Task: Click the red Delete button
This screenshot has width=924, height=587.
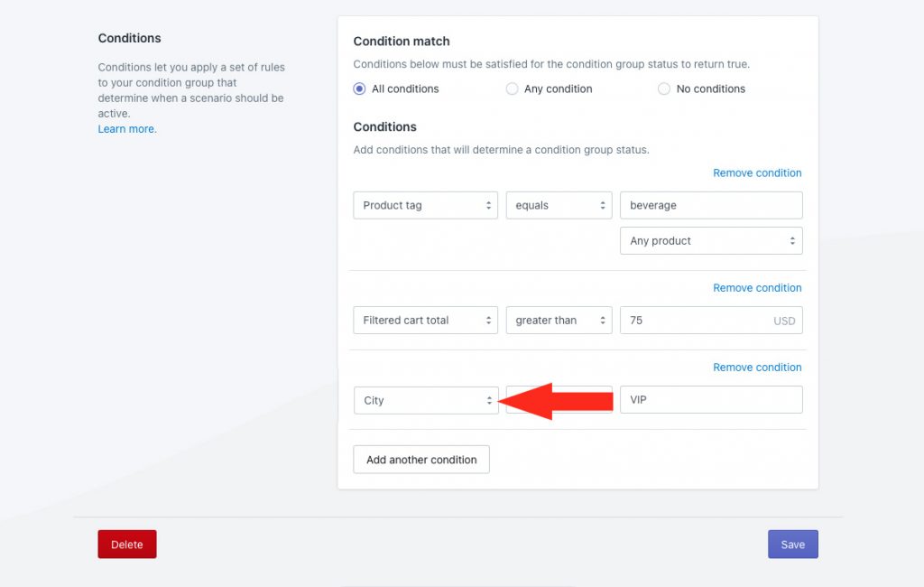Action: point(127,545)
